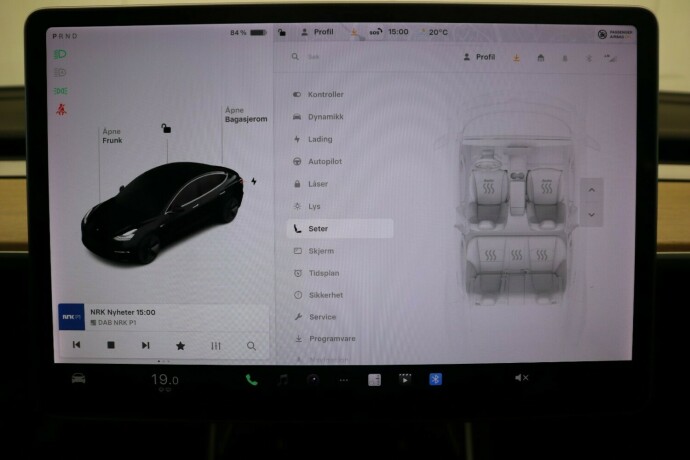690x460 pixels.
Task: Open the music app in bottom bar
Action: (x=283, y=379)
